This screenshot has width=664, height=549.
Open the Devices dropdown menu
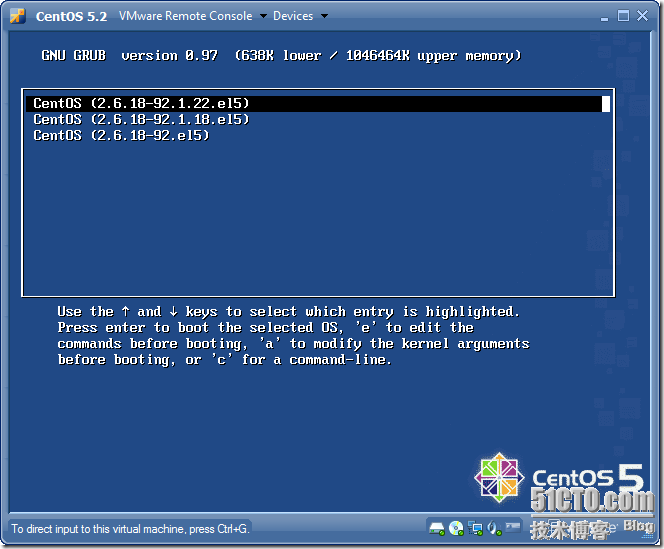pyautogui.click(x=300, y=16)
